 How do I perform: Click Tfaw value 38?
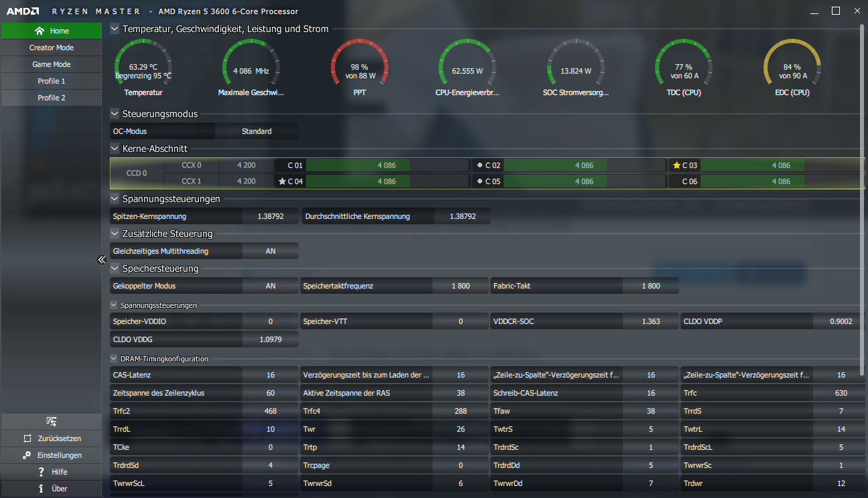click(x=651, y=411)
